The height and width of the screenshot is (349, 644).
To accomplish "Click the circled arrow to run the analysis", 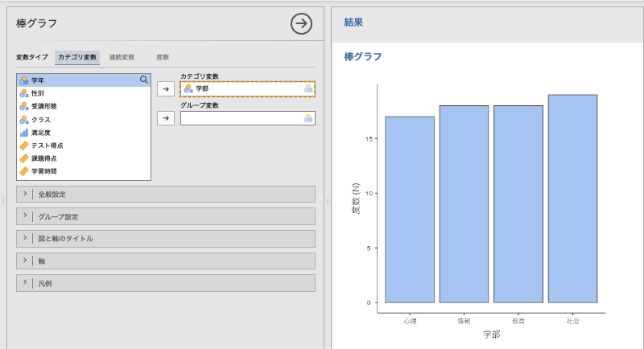I will click(x=301, y=24).
